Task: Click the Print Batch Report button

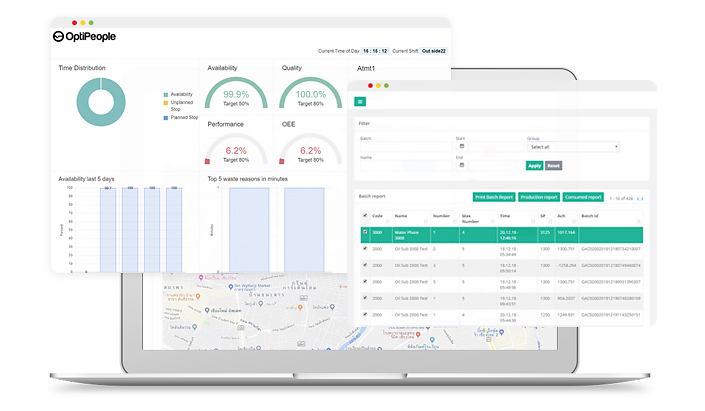Action: coord(494,197)
